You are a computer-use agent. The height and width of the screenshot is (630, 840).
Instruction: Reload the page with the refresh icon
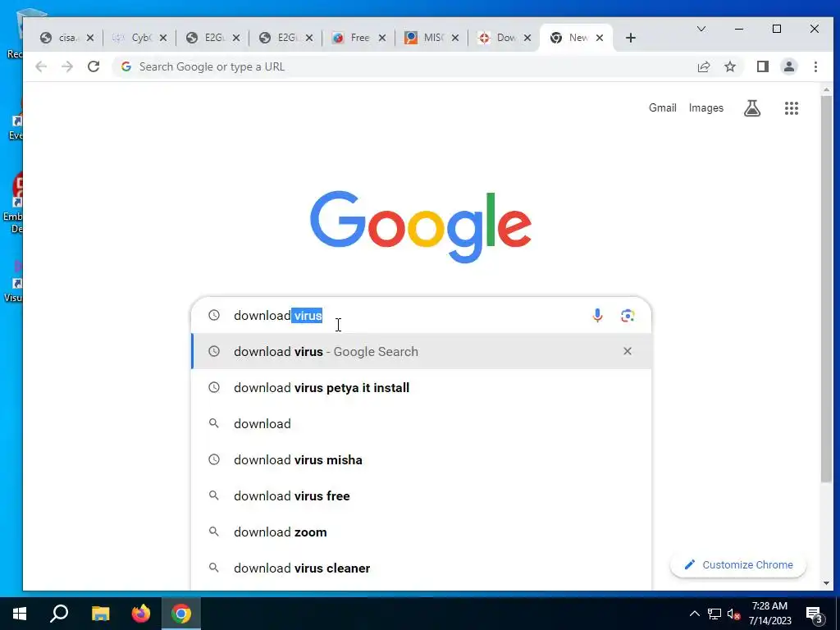94,66
